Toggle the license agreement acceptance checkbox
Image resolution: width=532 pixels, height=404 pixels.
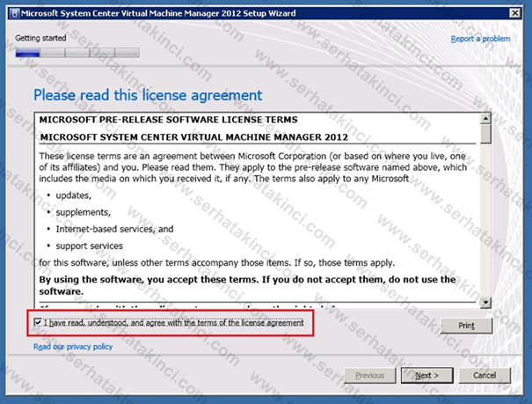(38, 322)
